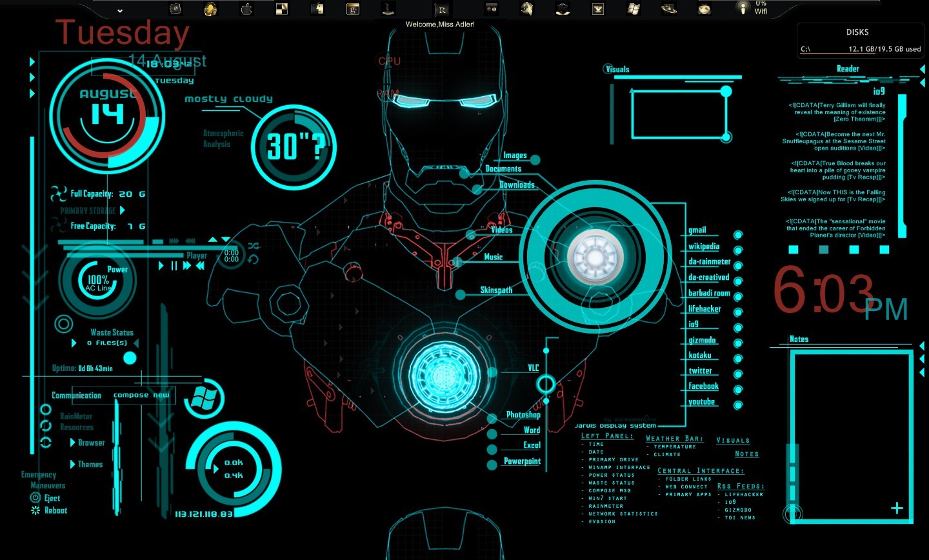Click the bottom knob on Visuals frame
This screenshot has height=560, width=929.
pyautogui.click(x=726, y=137)
